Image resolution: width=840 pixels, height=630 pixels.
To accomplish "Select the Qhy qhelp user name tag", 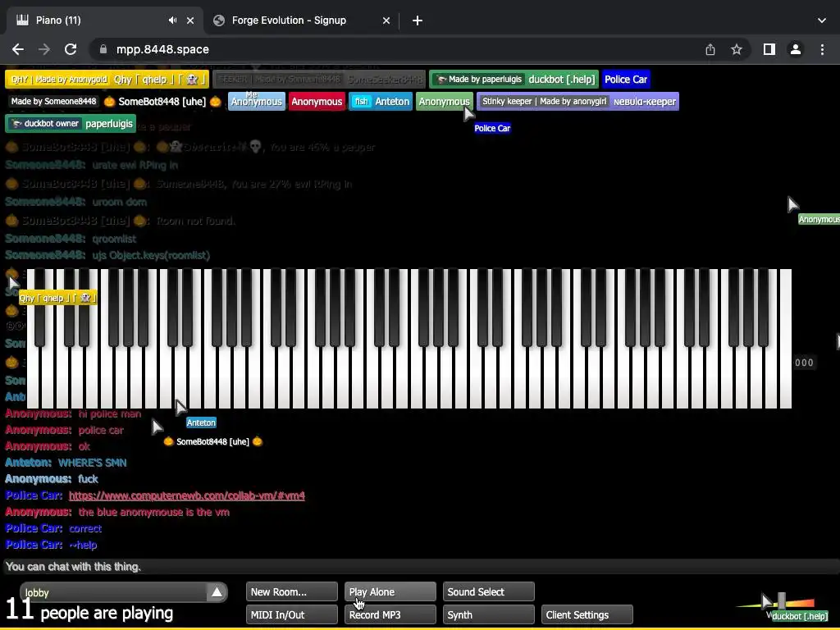I will pos(107,80).
